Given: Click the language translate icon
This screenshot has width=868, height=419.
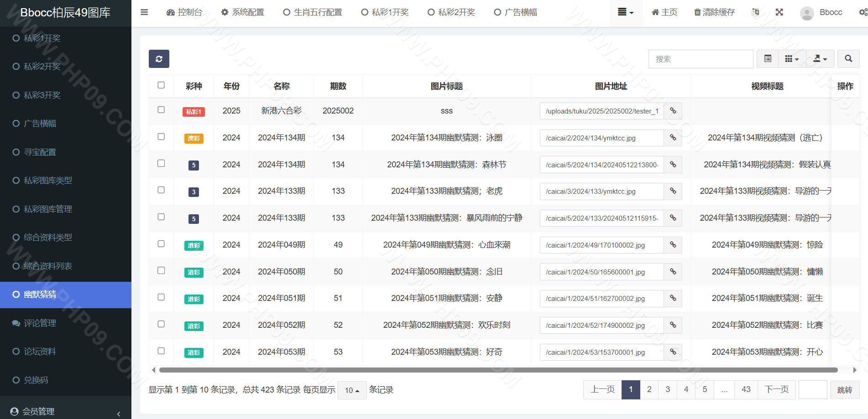Looking at the screenshot, I should point(755,12).
